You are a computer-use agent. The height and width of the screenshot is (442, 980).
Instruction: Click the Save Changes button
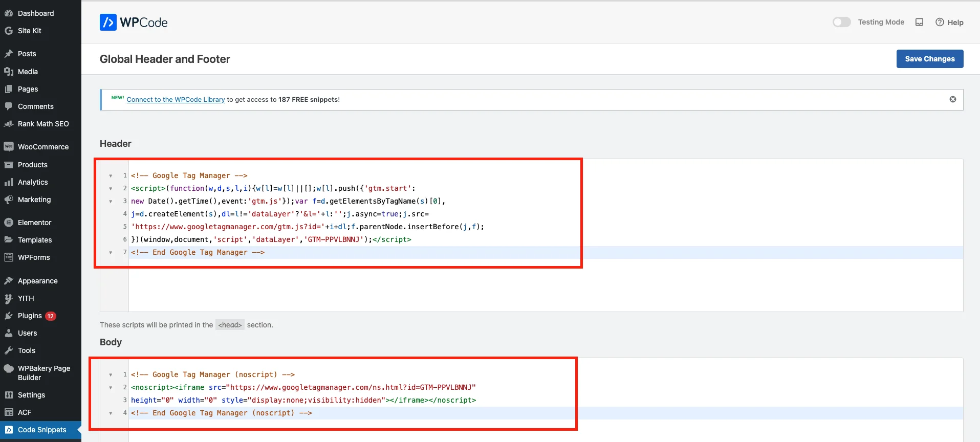click(x=930, y=59)
